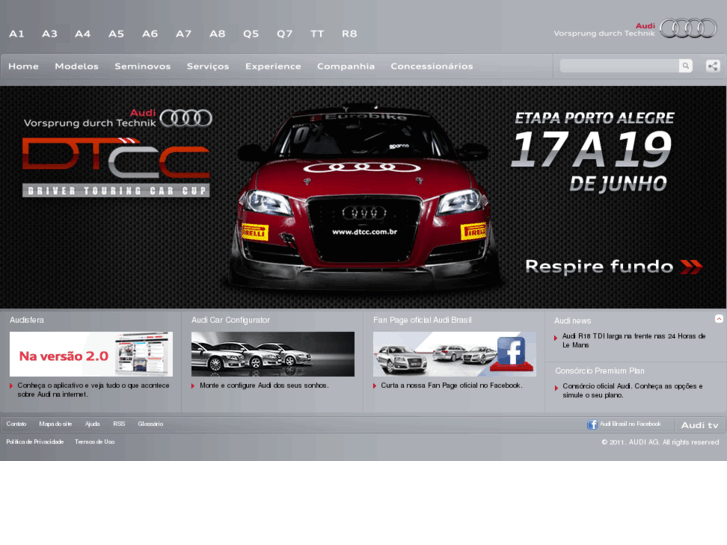Open Audi Brasil no Facebook link
This screenshot has width=727, height=545.
point(630,424)
